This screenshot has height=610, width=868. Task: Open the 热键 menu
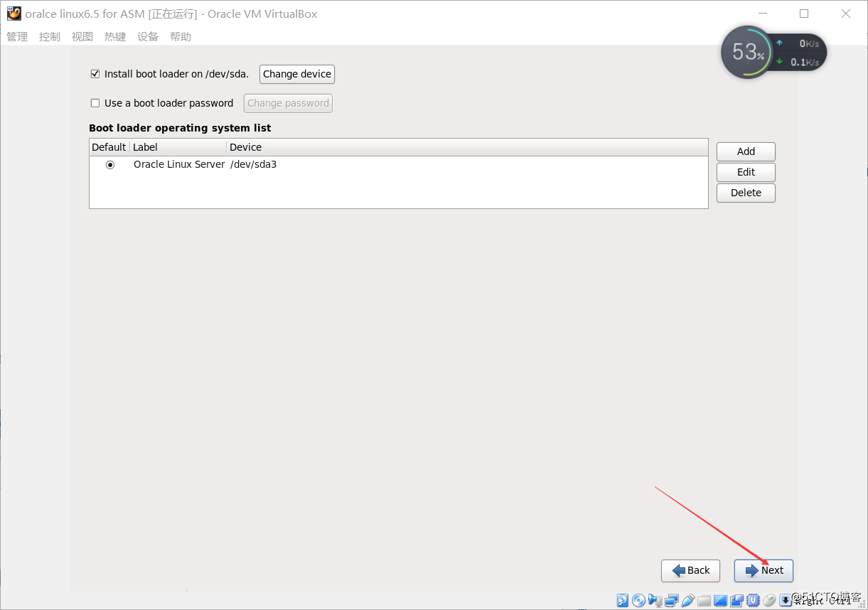click(115, 36)
